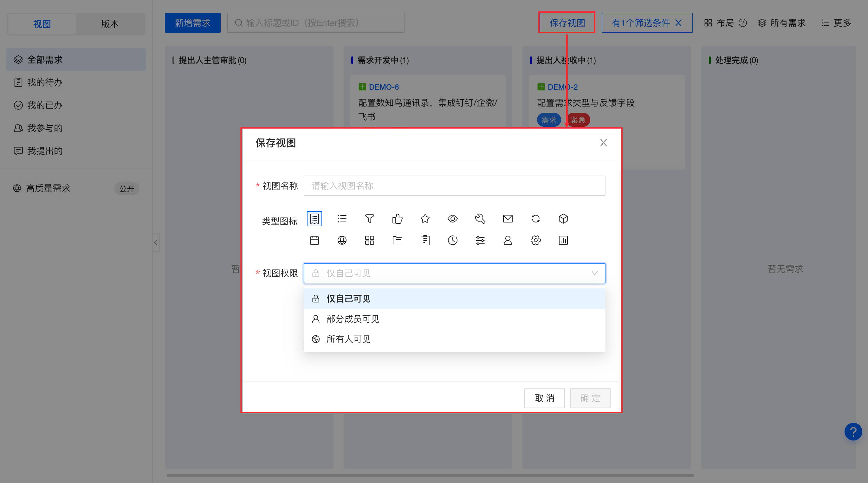Choose the bar chart type icon
868x483 pixels.
pos(563,241)
